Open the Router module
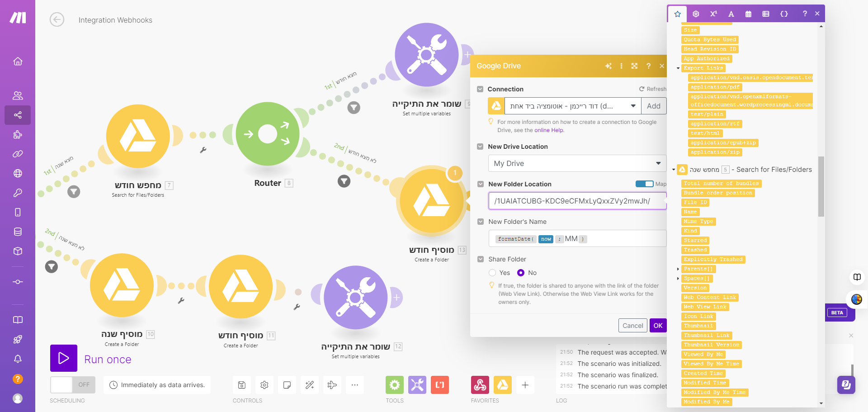The width and height of the screenshot is (868, 412). [x=268, y=134]
